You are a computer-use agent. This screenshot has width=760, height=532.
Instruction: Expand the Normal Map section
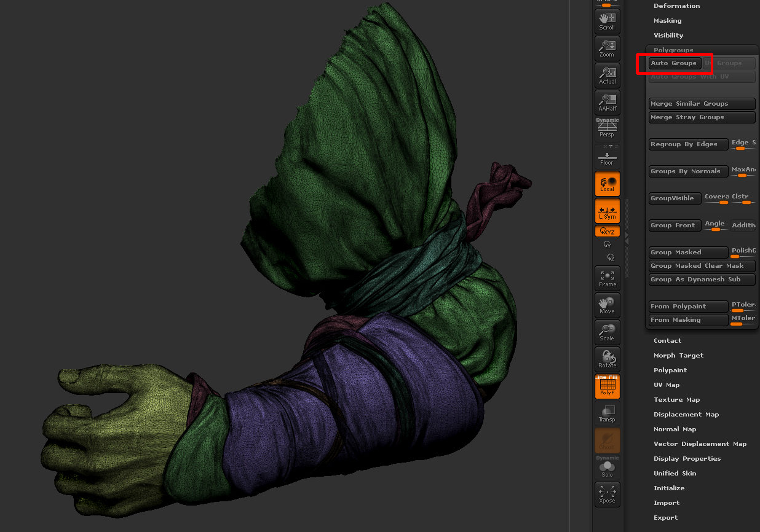[675, 429]
